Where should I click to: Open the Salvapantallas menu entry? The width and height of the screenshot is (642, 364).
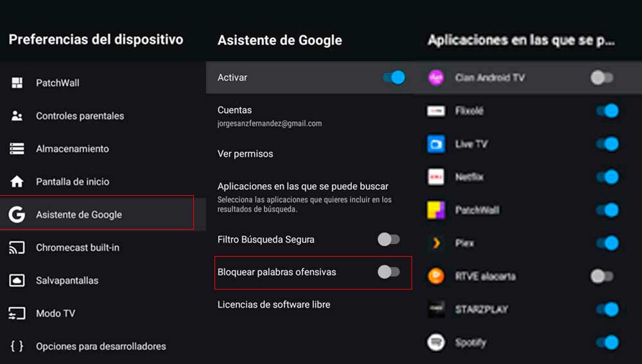coord(103,281)
